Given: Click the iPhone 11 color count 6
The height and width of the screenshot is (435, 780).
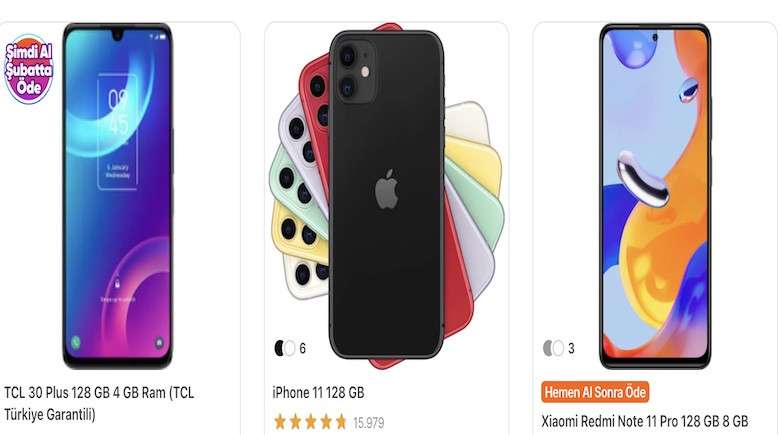Looking at the screenshot, I should (302, 348).
